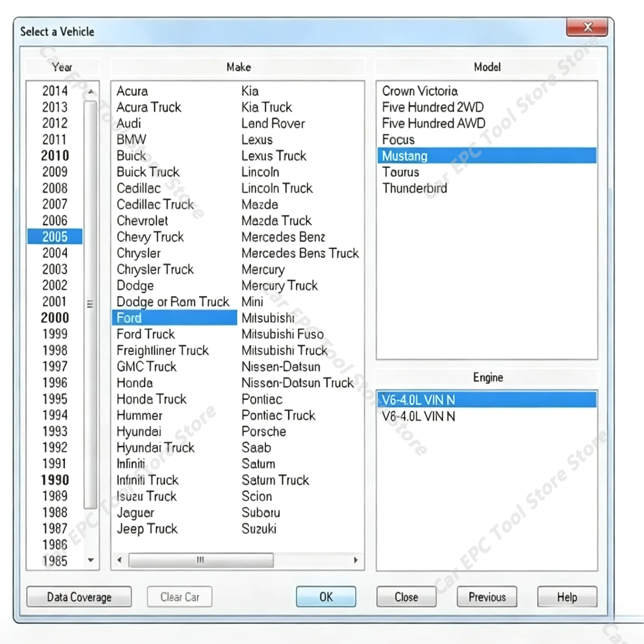Choose Saab from the Make list
The height and width of the screenshot is (644, 644).
256,448
